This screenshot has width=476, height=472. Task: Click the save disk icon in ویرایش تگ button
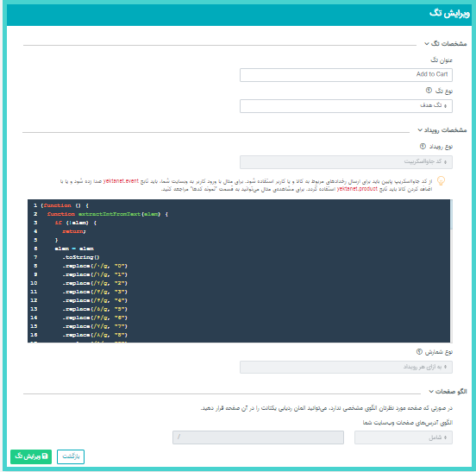pos(45,456)
